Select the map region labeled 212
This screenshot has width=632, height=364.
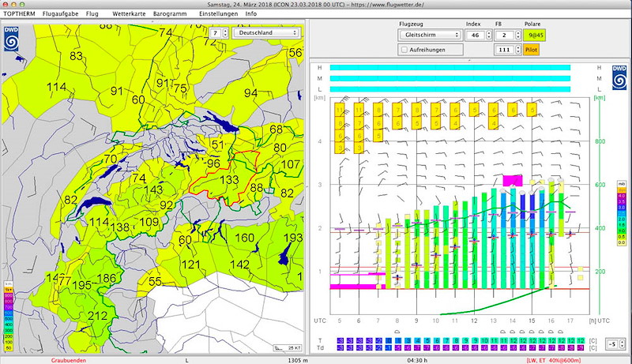click(x=97, y=316)
